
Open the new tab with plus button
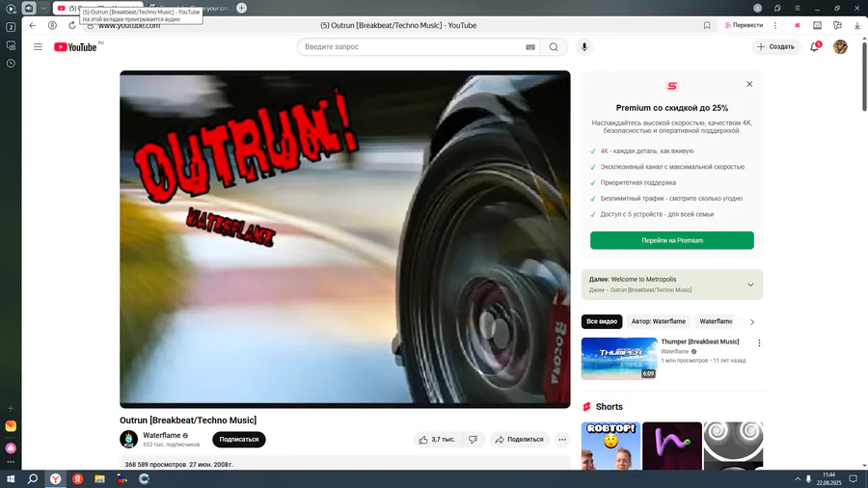pos(241,8)
